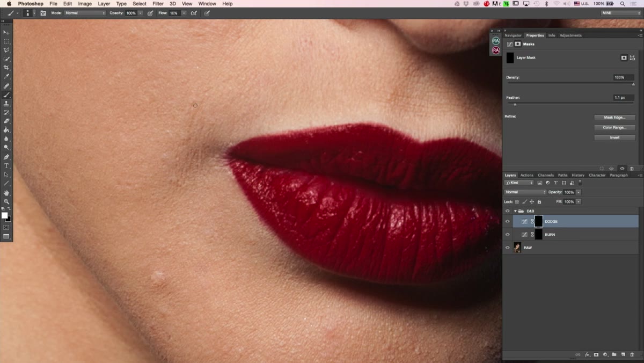
Task: Select the Lasso tool
Action: click(6, 50)
